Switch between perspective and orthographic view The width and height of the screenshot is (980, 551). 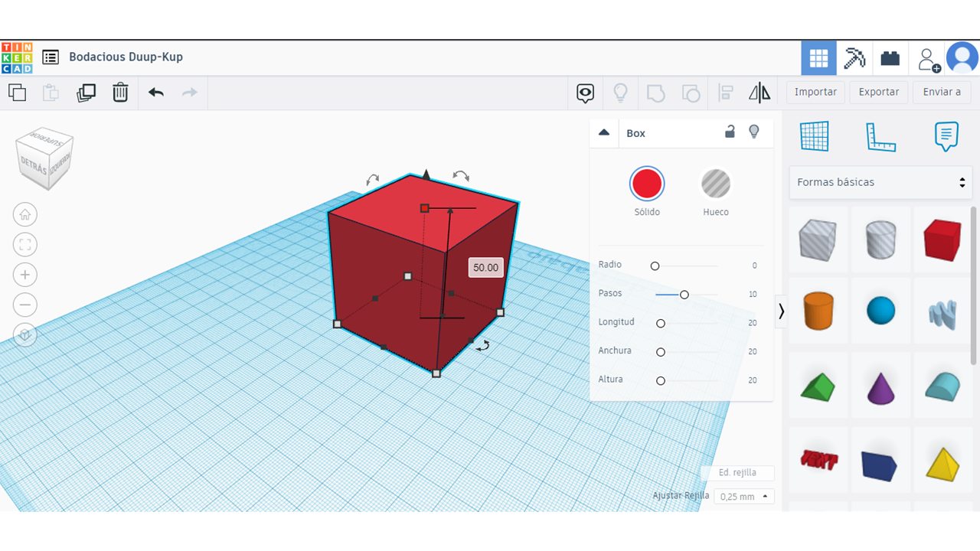[25, 335]
